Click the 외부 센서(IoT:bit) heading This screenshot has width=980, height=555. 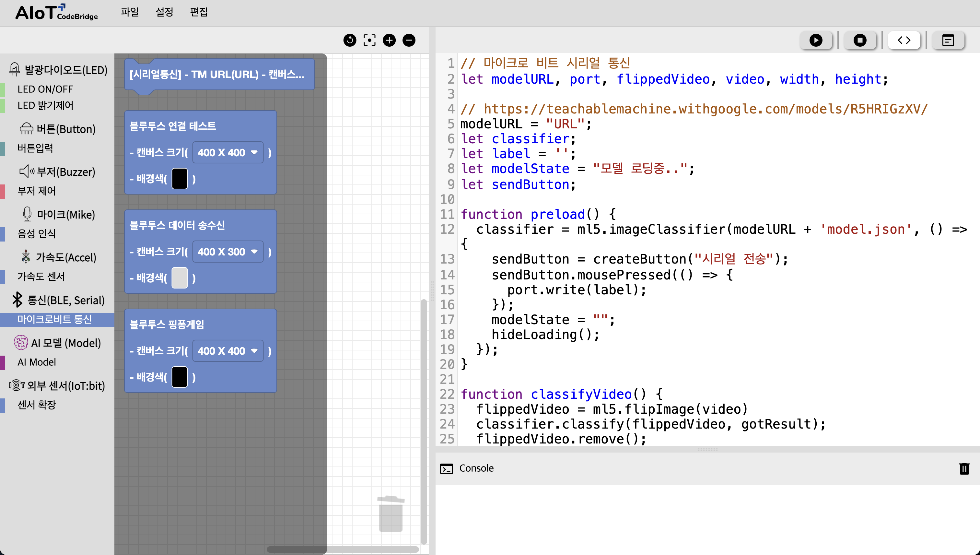tap(66, 385)
